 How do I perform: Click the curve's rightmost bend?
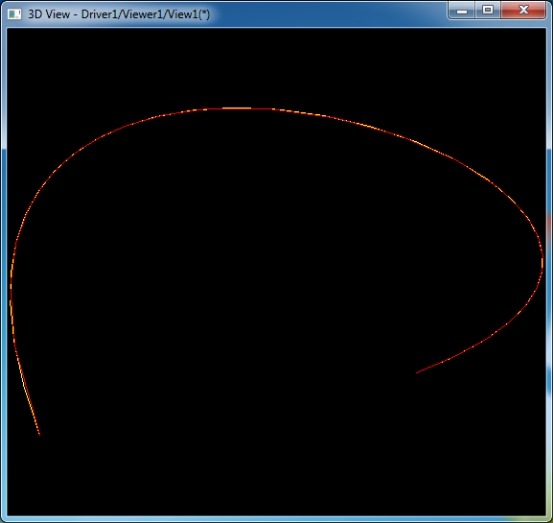point(542,262)
